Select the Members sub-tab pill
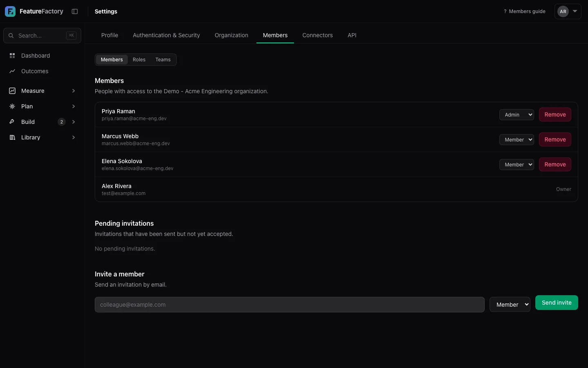 (112, 60)
